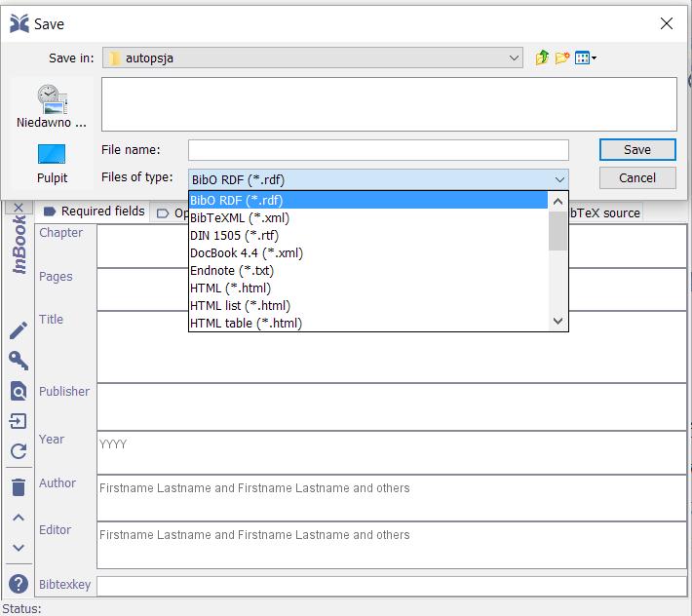
Task: Click the Chapter field label
Action: coord(60,233)
